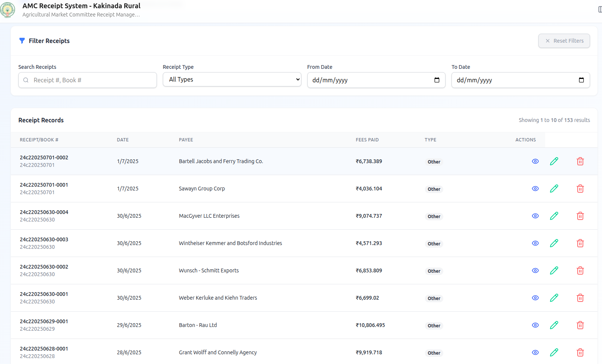The height and width of the screenshot is (364, 602).
Task: Edit receipt 24c220250701-0002 with pencil icon
Action: [554, 161]
